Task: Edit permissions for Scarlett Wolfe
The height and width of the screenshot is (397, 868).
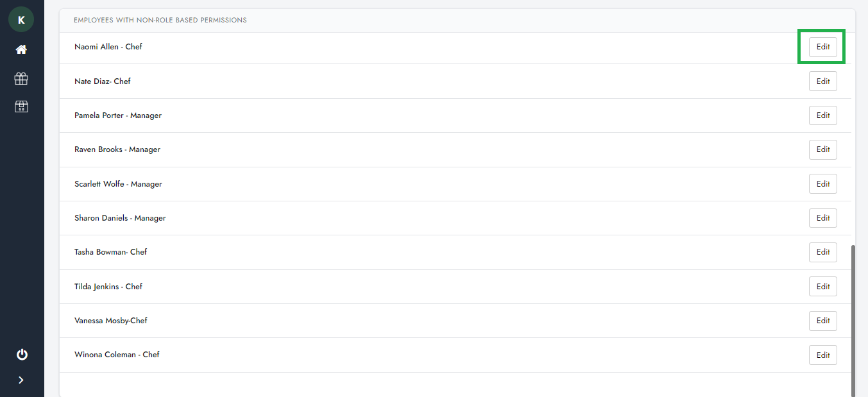Action: click(822, 184)
